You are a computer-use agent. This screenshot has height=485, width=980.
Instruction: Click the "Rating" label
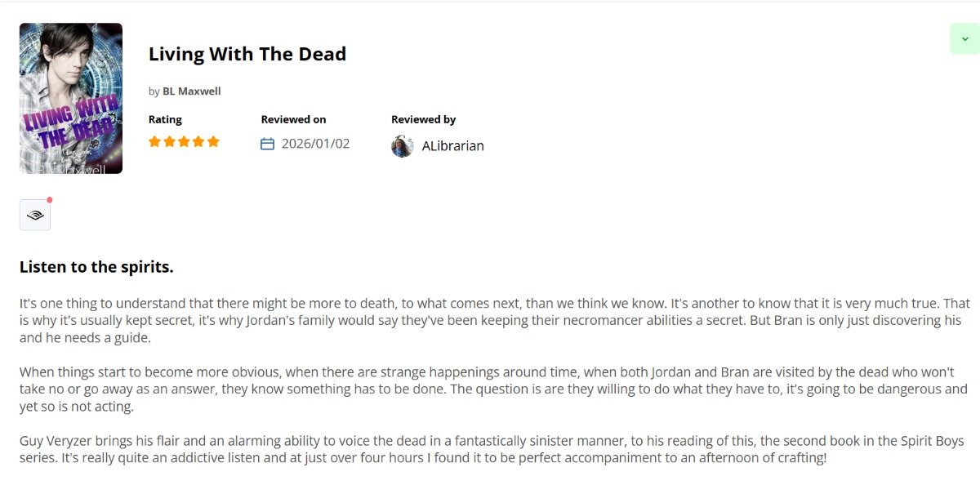point(165,119)
